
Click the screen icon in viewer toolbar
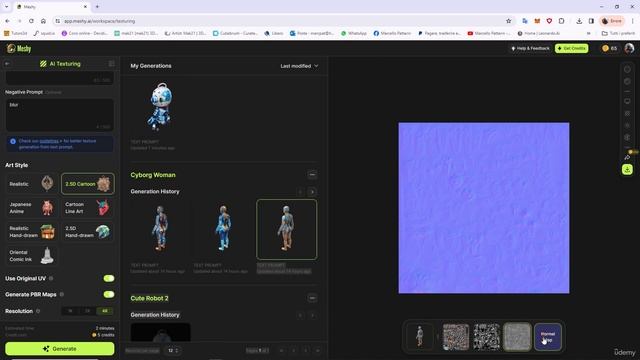(x=627, y=101)
